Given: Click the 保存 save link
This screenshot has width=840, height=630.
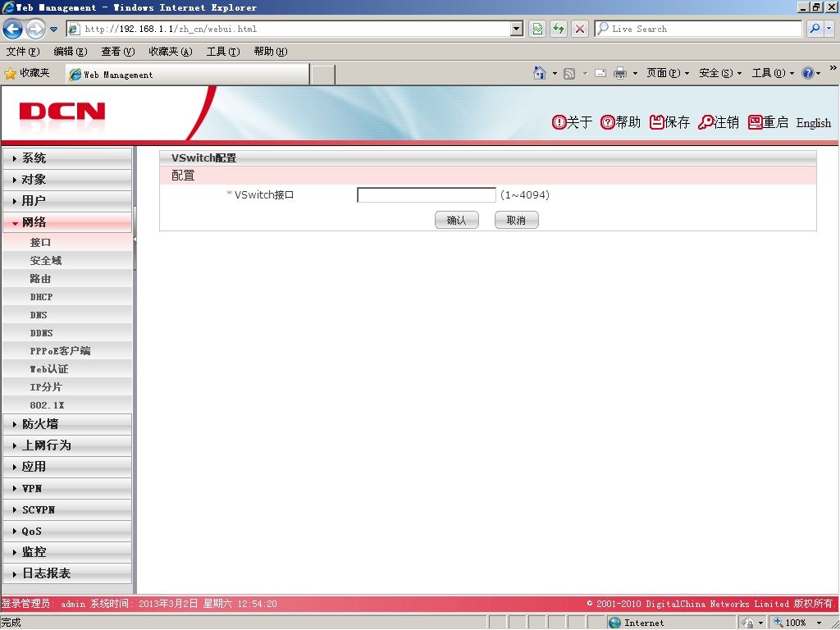Looking at the screenshot, I should point(669,123).
